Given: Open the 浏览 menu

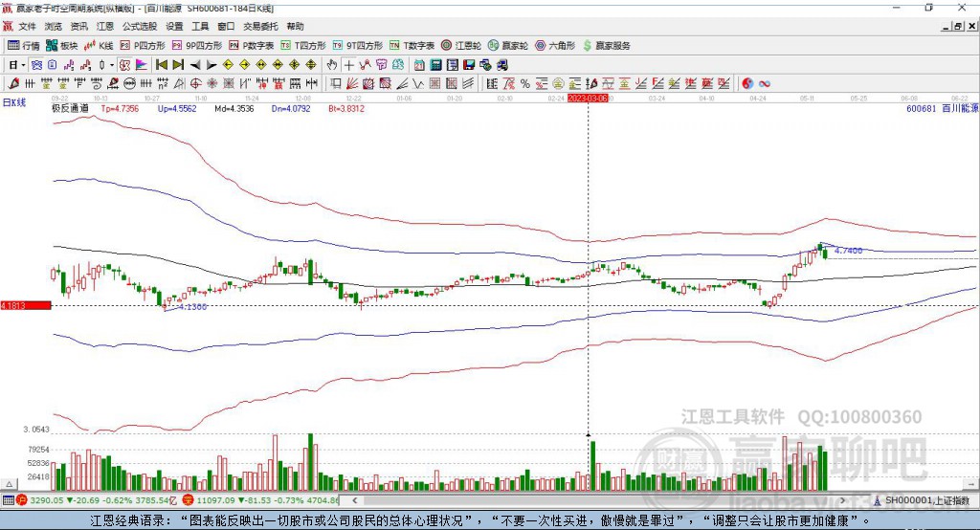Looking at the screenshot, I should (54, 26).
